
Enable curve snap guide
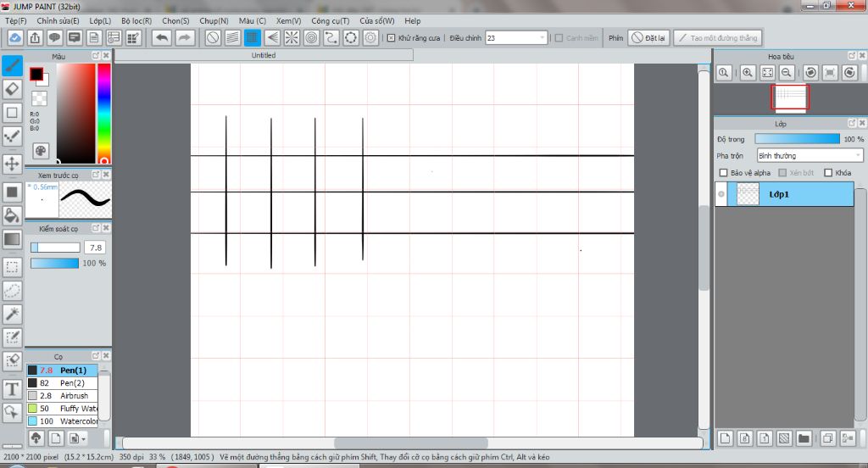331,37
